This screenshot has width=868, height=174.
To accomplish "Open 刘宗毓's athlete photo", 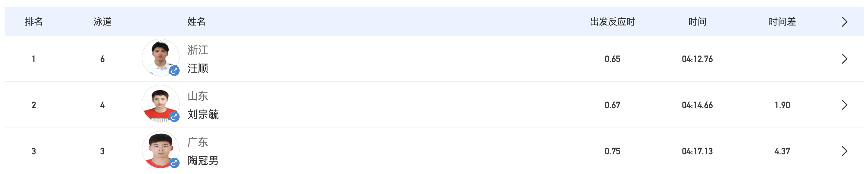I will 160,103.
